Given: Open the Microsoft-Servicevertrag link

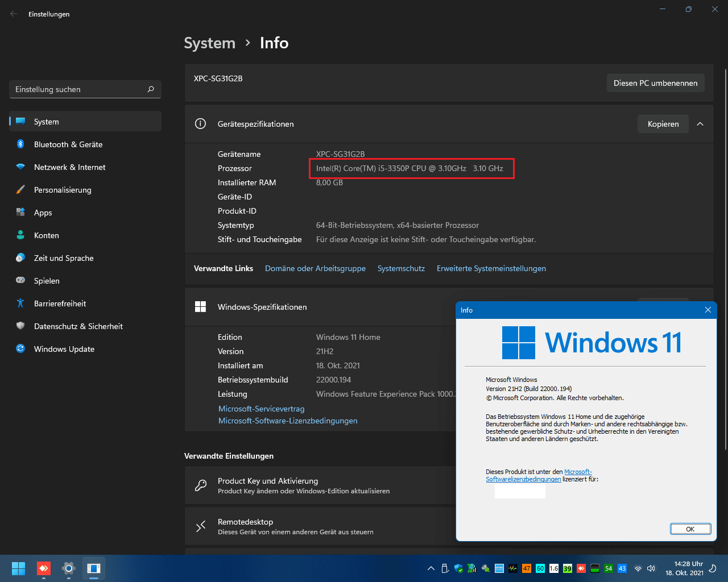Looking at the screenshot, I should coord(262,409).
